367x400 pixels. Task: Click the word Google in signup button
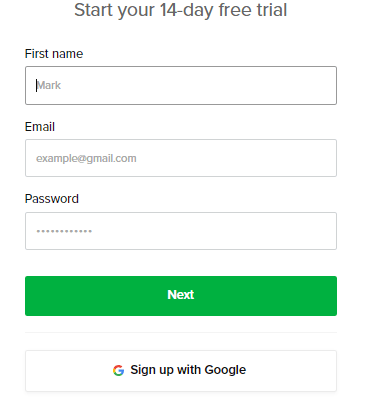coord(225,370)
